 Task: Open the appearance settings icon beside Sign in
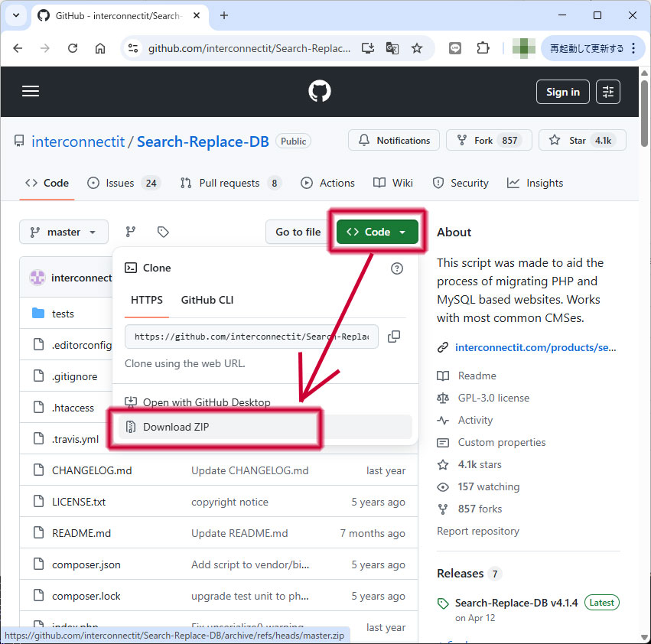608,92
